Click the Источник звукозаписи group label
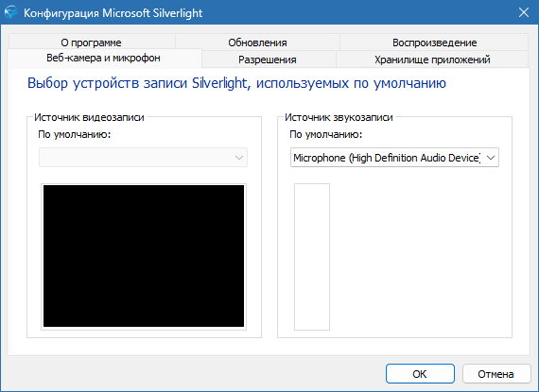Viewport: 539px width, 392px height. [339, 117]
